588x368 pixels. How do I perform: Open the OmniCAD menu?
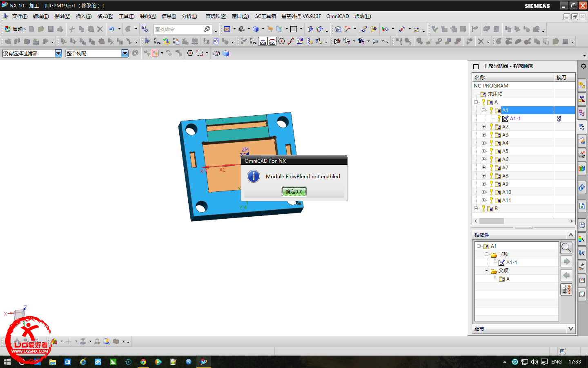[337, 16]
